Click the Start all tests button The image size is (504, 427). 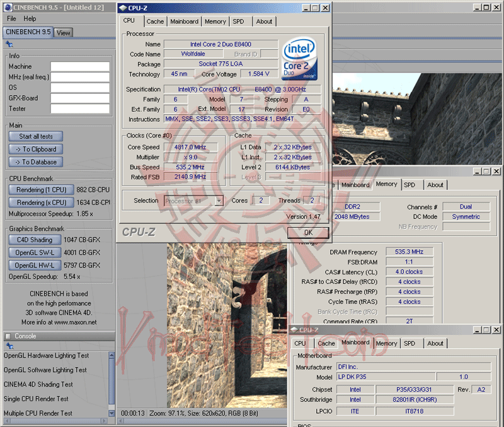click(x=36, y=136)
